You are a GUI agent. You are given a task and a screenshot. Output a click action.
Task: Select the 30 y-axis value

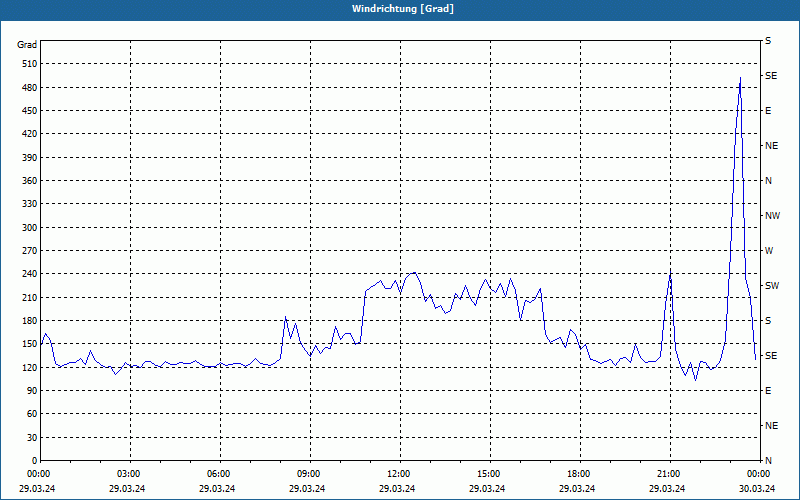point(32,438)
